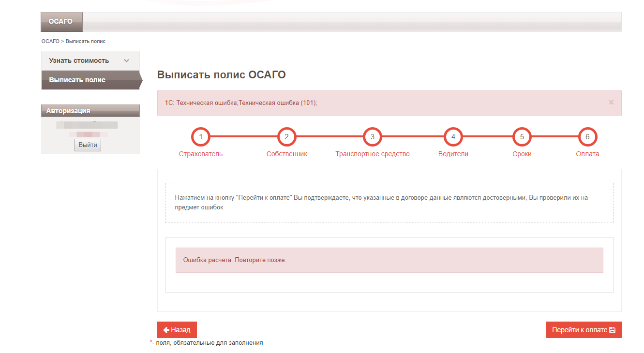The height and width of the screenshot is (353, 644).
Task: Click the numbered step 1 circle
Action: tap(201, 137)
